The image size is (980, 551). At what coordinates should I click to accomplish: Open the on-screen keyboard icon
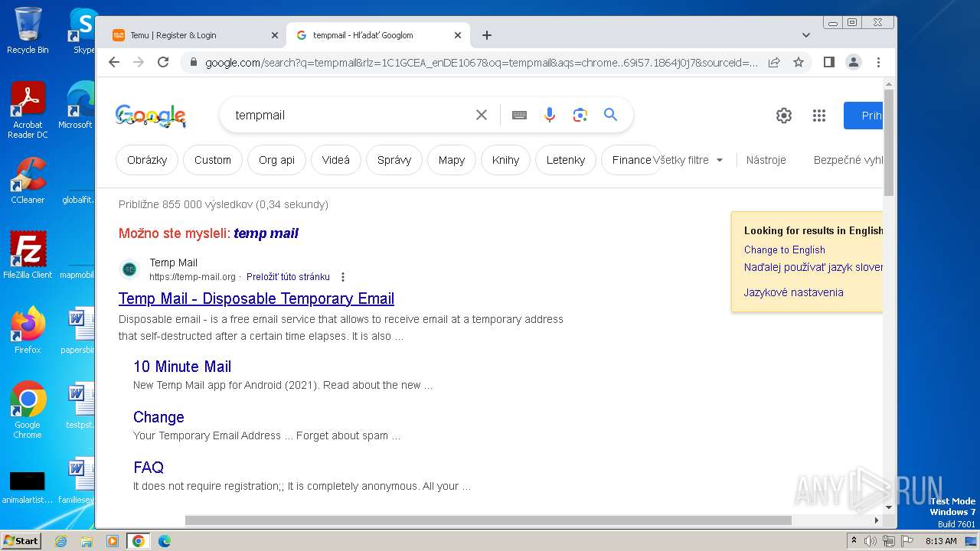[519, 115]
